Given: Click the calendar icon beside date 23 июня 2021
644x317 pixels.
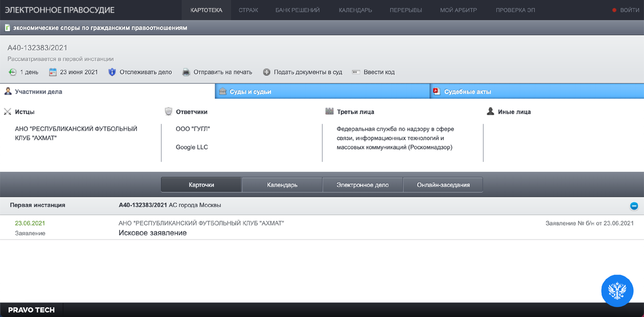Looking at the screenshot, I should pos(52,71).
